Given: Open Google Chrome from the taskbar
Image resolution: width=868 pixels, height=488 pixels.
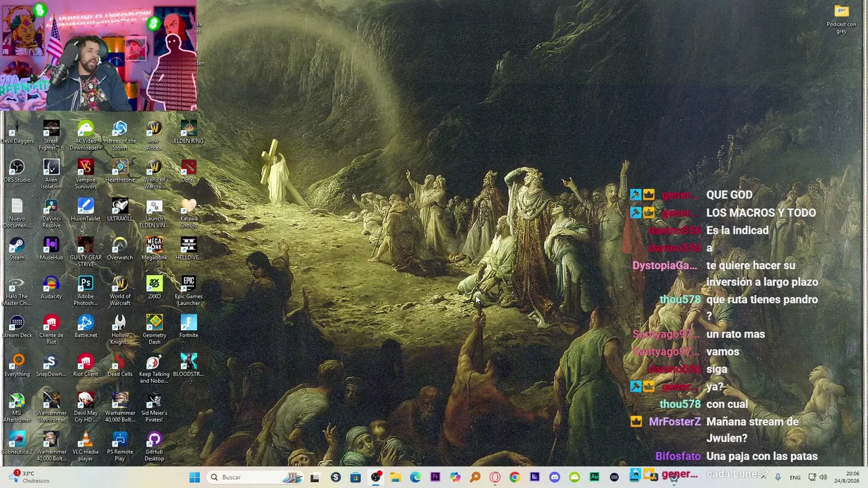Looking at the screenshot, I should [515, 477].
